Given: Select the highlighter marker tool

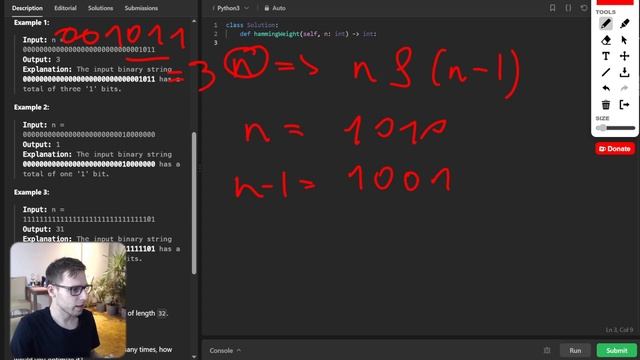Looking at the screenshot, I should [624, 24].
